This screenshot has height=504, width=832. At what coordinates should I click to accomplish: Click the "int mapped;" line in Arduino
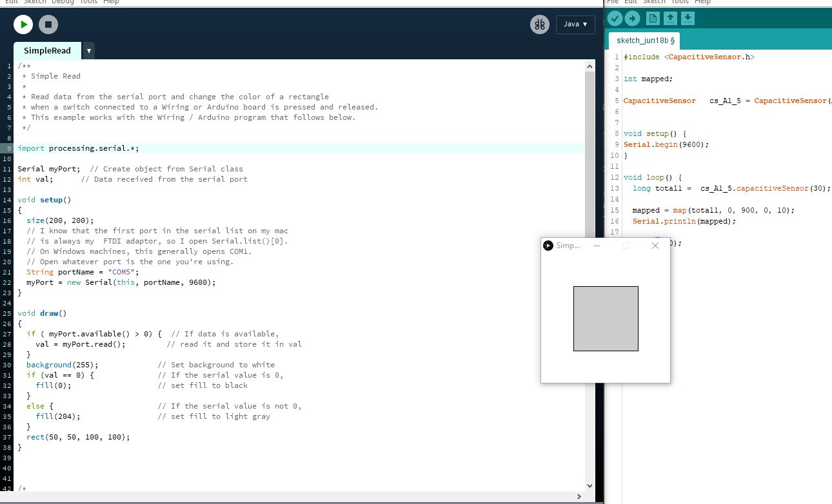648,79
